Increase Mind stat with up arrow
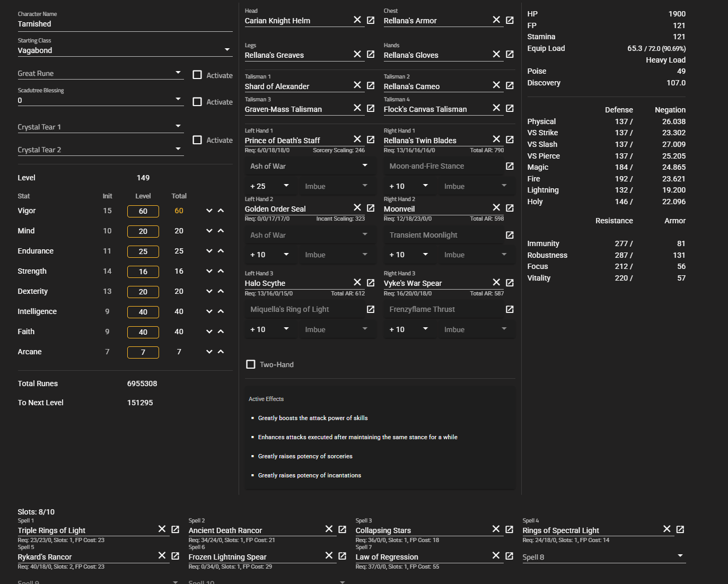This screenshot has width=728, height=584. (221, 231)
